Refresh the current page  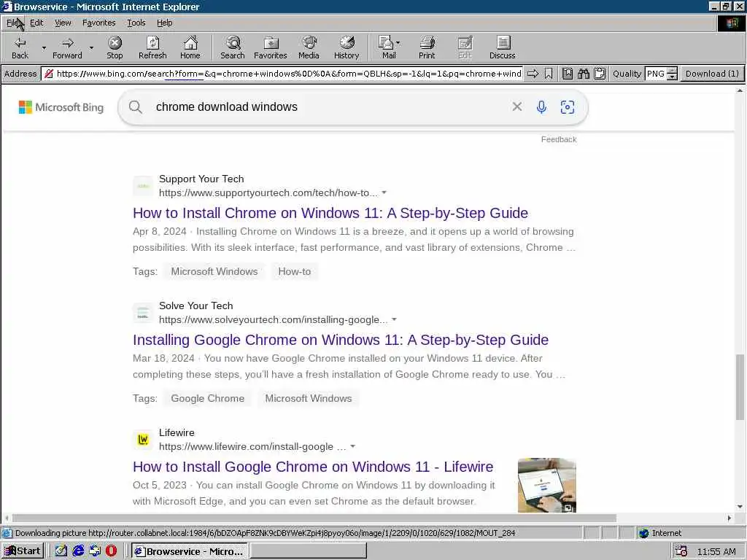click(x=152, y=47)
